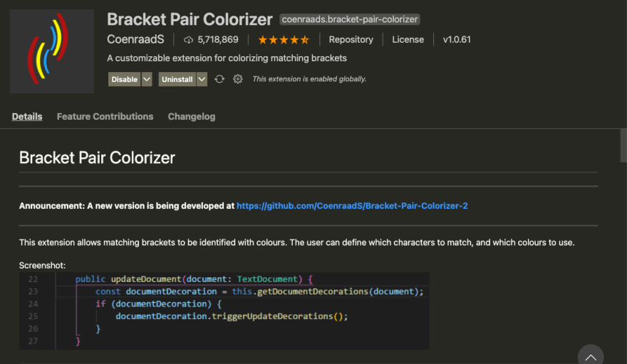Click the scroll-to-top arrow button
Screen dimensions: 627x364
[x=591, y=355]
